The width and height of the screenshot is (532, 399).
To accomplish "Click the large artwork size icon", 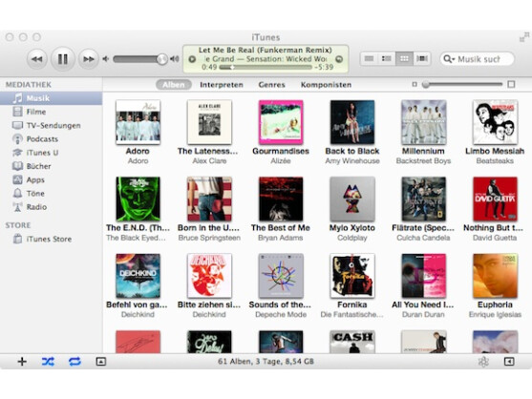I will tap(511, 84).
